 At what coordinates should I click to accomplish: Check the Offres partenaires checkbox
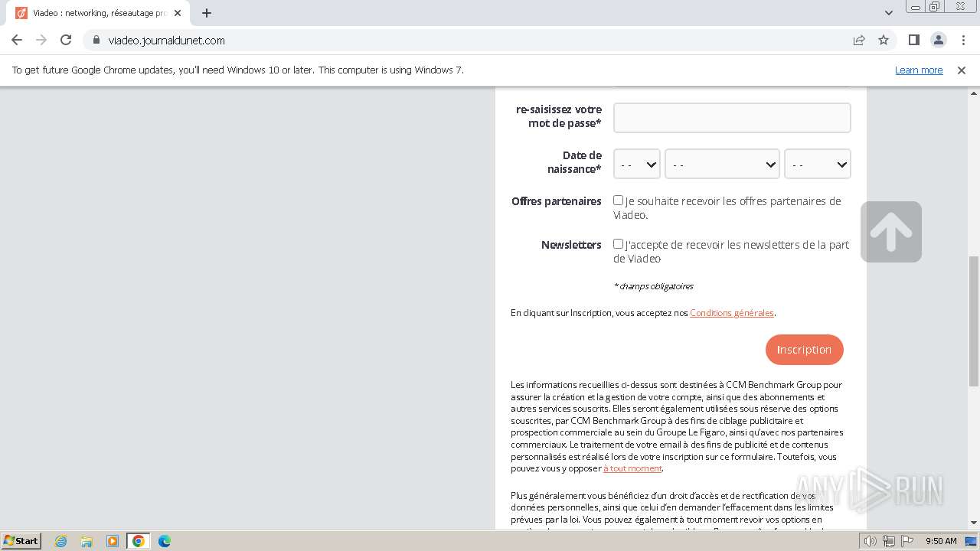(618, 201)
